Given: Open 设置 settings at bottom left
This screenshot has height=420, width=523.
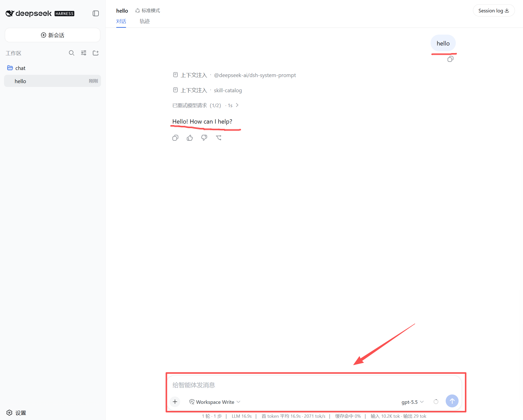Looking at the screenshot, I should click(x=16, y=413).
